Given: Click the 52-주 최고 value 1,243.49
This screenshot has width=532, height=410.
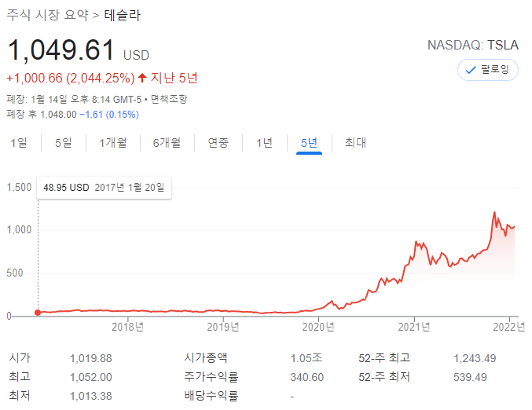Looking at the screenshot, I should (x=475, y=358).
